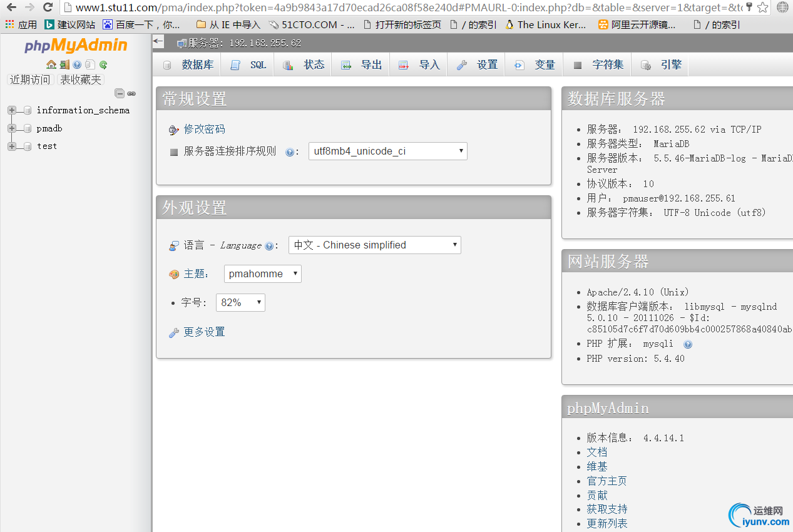Click the 更多设置 link
This screenshot has width=793, height=532.
point(204,332)
